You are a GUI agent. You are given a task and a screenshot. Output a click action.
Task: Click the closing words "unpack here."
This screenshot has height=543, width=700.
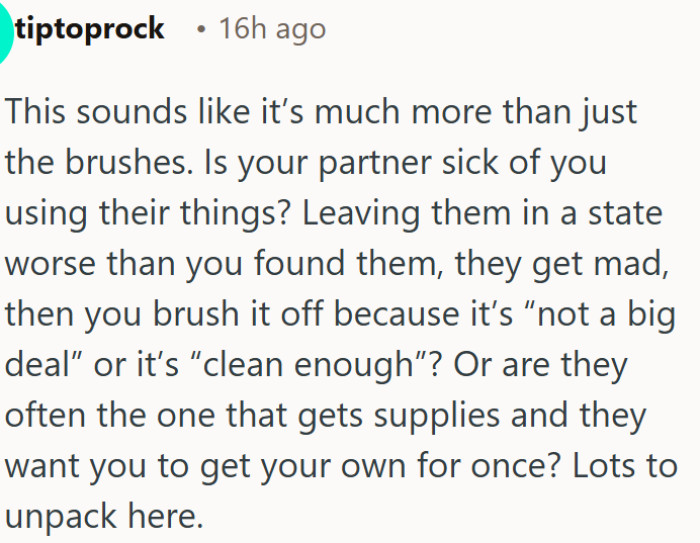pyautogui.click(x=102, y=518)
